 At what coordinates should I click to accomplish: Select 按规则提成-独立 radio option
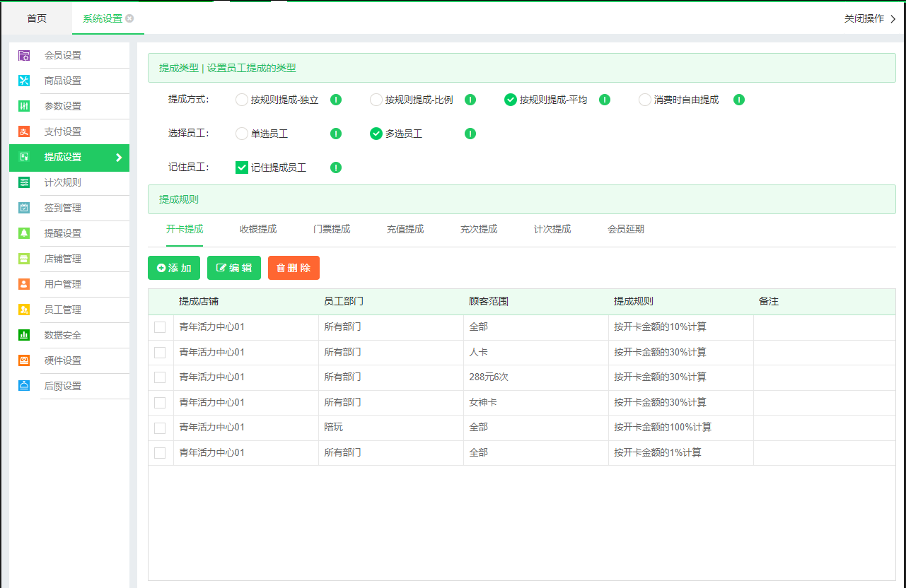pos(242,100)
